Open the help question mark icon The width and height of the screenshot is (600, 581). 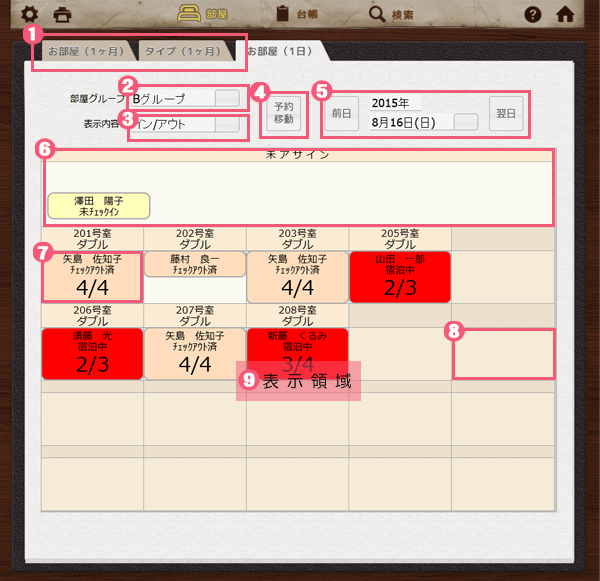533,14
